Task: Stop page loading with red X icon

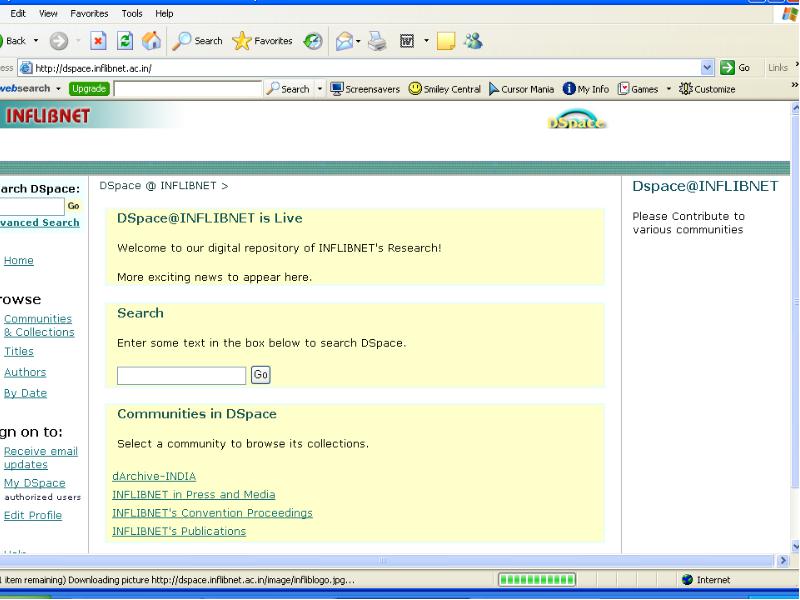Action: tap(98, 41)
